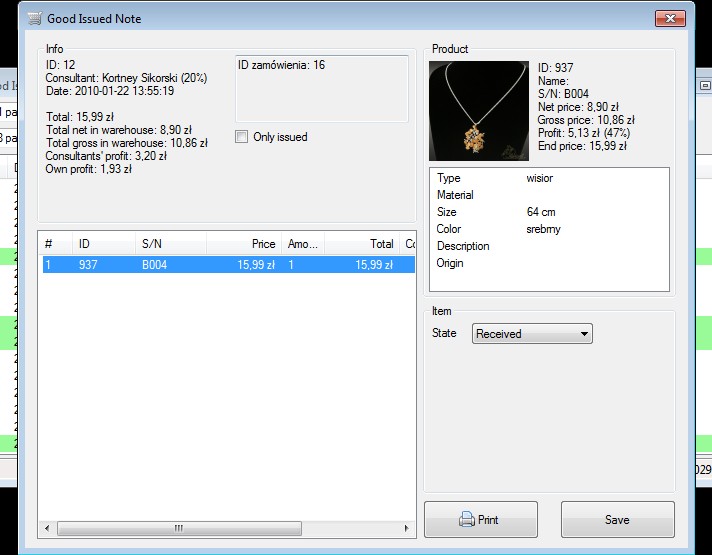This screenshot has height=555, width=712.
Task: Sort list by ID column header
Action: click(104, 244)
